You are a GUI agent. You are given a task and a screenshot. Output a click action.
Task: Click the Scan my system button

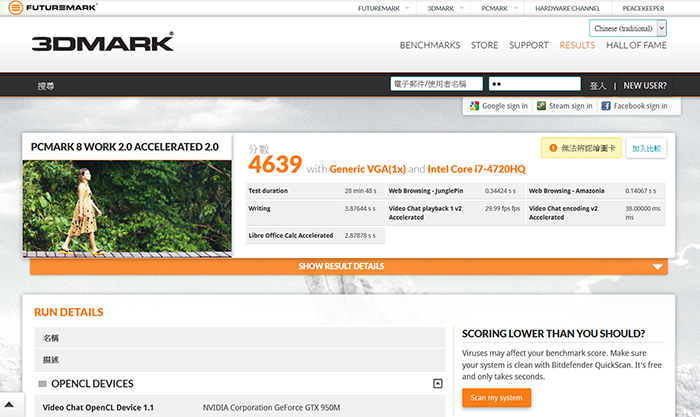[x=496, y=397]
